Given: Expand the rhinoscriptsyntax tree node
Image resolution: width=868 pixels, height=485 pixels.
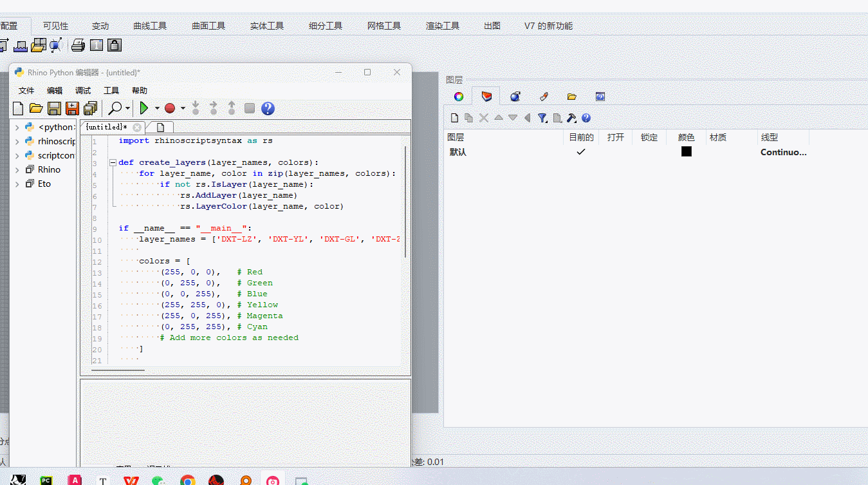Looking at the screenshot, I should pyautogui.click(x=17, y=140).
